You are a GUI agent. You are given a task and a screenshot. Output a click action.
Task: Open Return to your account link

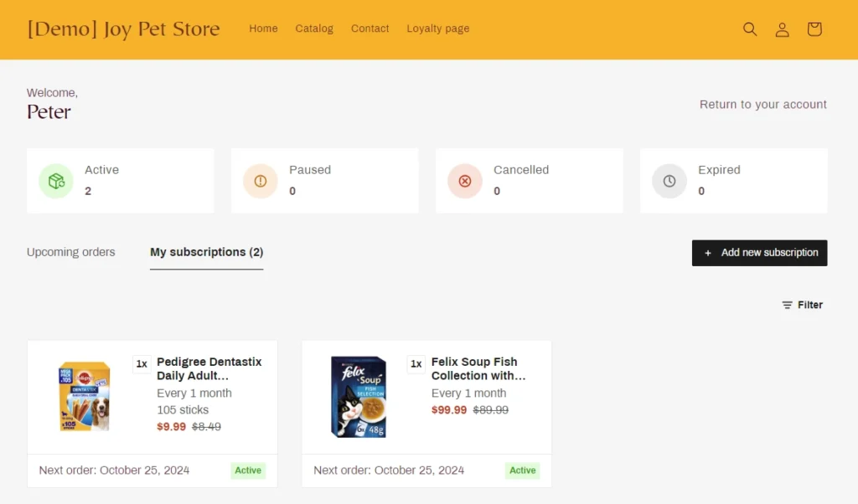coord(762,104)
